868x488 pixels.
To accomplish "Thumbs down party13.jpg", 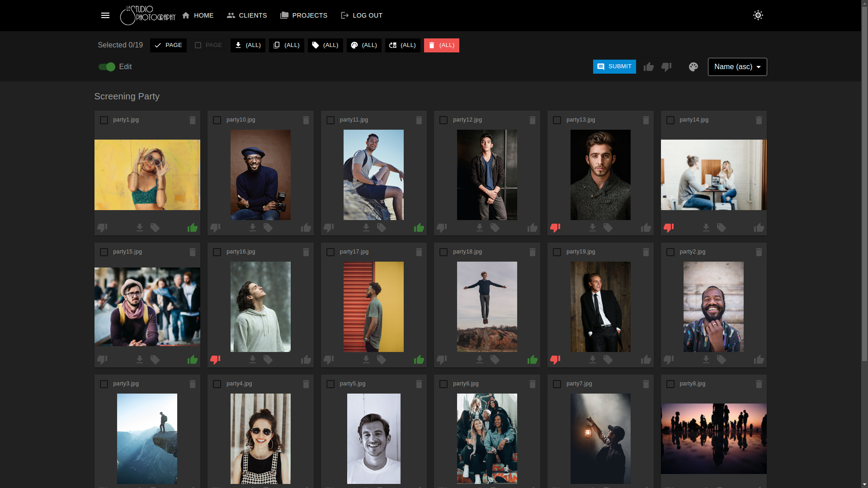I will point(555,228).
